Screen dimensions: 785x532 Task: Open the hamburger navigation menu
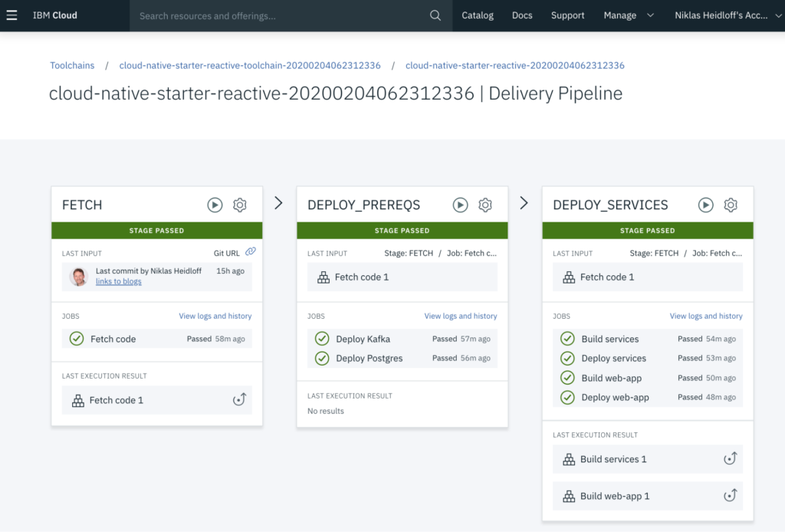(11, 15)
